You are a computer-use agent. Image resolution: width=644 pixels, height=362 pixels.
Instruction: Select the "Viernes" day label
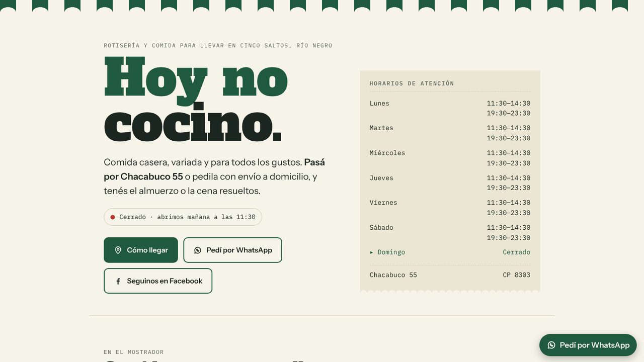(x=383, y=202)
